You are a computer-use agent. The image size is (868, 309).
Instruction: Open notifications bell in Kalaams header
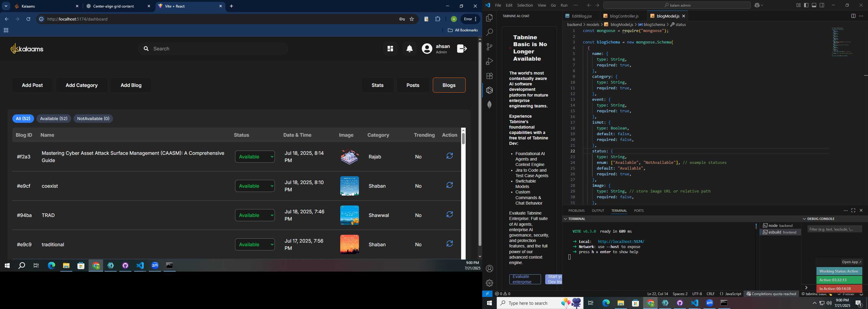tap(409, 49)
